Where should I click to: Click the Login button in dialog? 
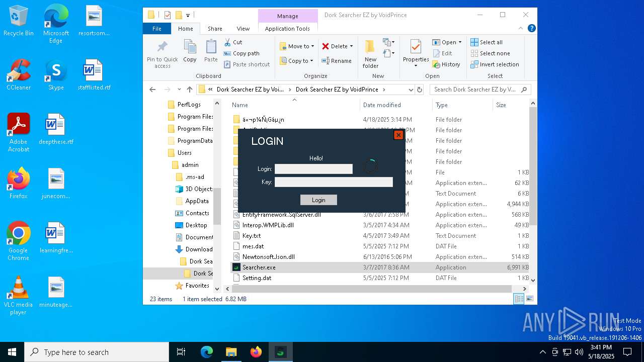[318, 200]
